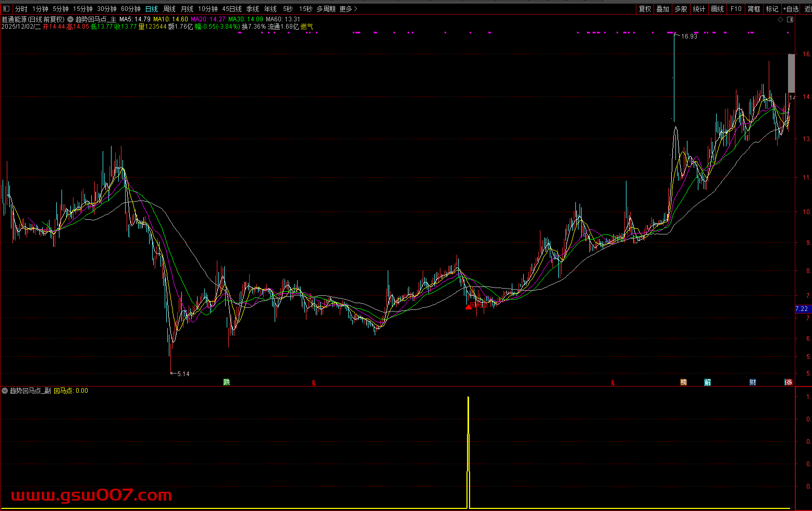Select the 60分钟 period tab

pos(131,9)
